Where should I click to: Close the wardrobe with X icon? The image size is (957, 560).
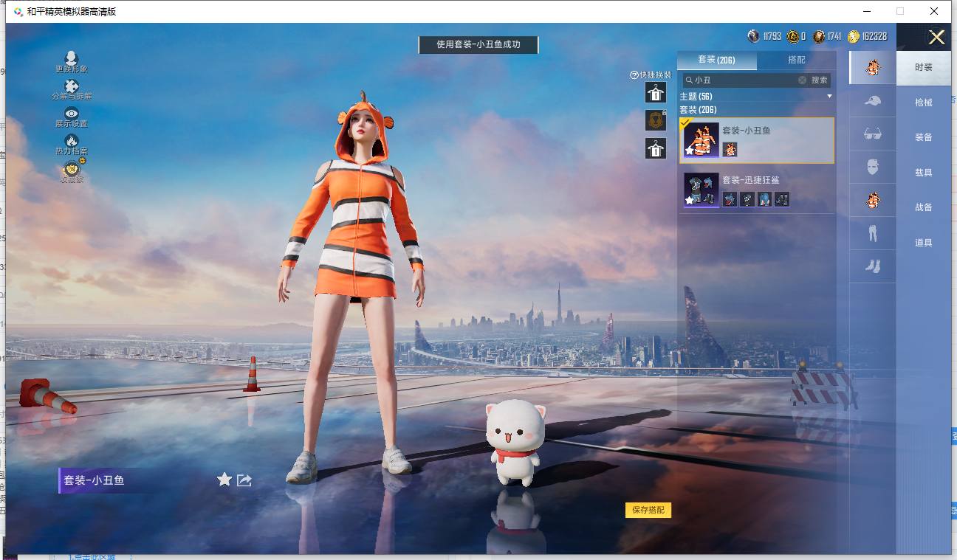coord(936,38)
